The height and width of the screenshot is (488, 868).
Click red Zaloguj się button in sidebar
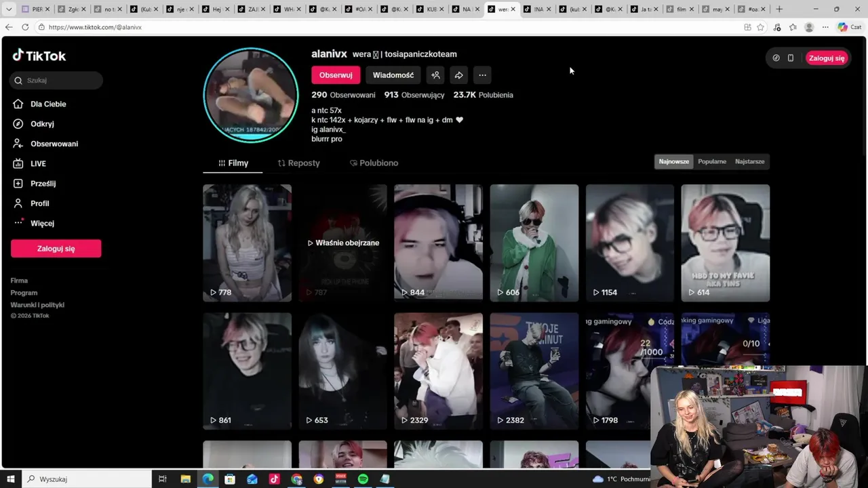point(56,249)
